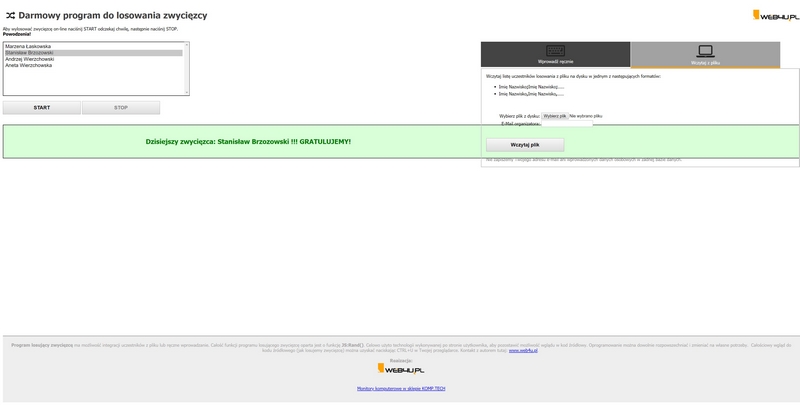Click the WEB4U.PL logo in top-right corner

point(775,15)
